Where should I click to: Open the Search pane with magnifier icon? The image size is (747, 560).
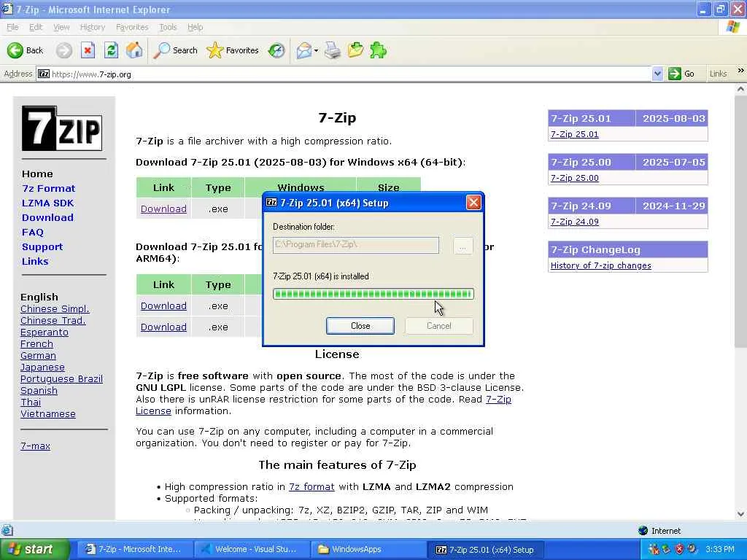175,50
